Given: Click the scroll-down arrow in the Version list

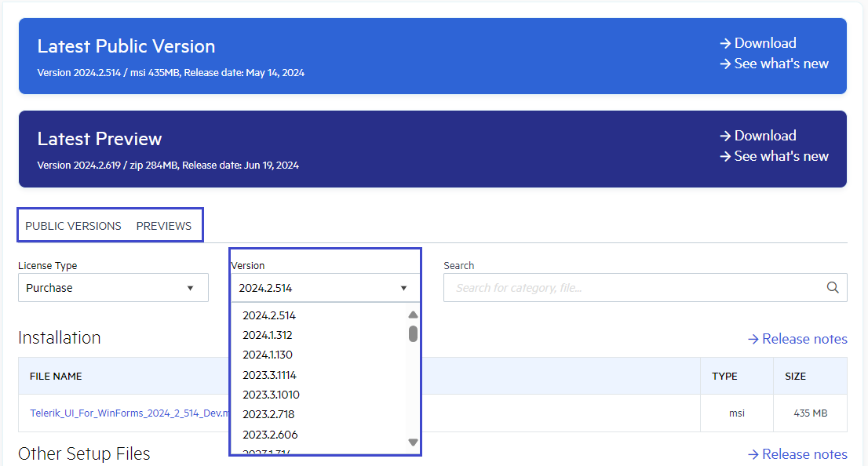Looking at the screenshot, I should click(412, 442).
